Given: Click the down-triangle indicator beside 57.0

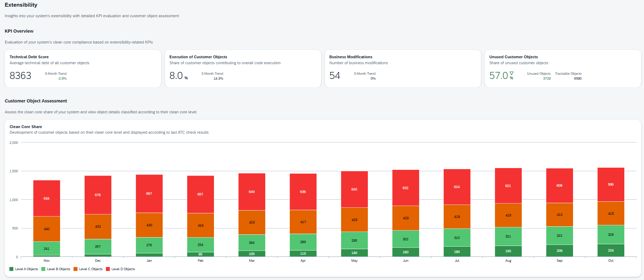Looking at the screenshot, I should click(512, 73).
